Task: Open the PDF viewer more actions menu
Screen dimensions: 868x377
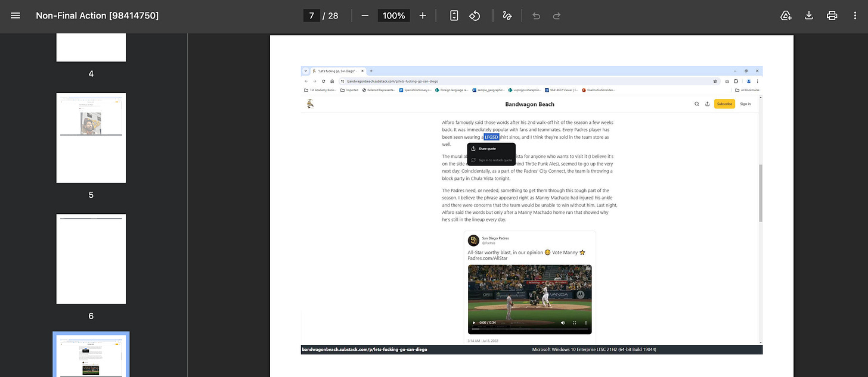Action: click(x=855, y=15)
